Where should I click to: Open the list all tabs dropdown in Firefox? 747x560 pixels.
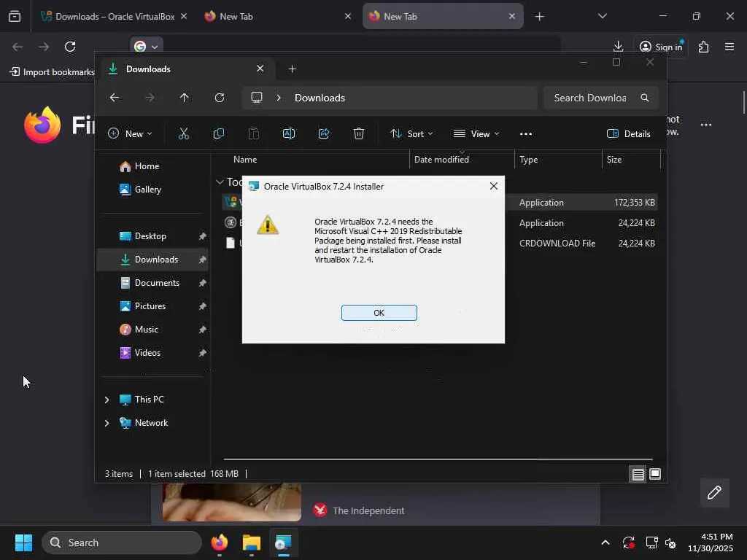(x=602, y=16)
